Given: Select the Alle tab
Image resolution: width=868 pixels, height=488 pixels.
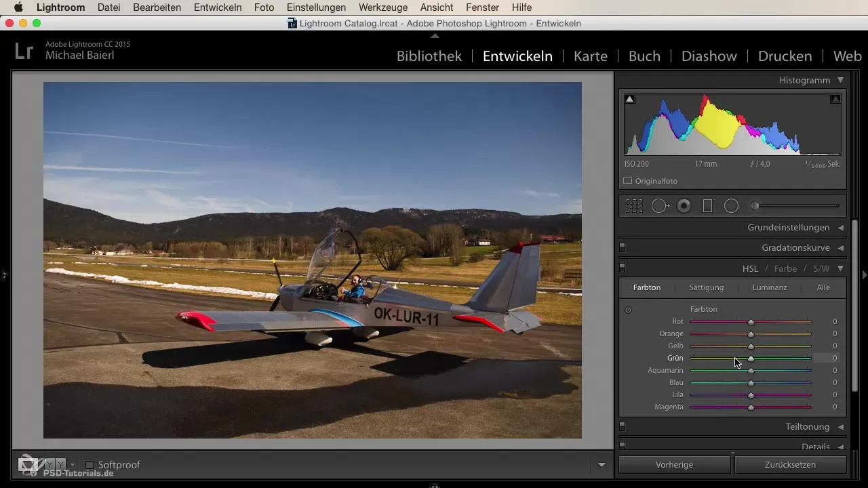Looking at the screenshot, I should point(823,287).
